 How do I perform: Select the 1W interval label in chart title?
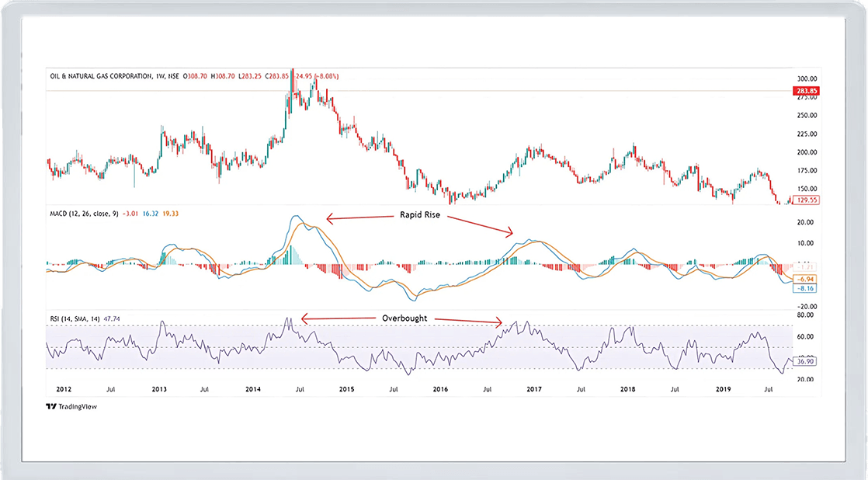click(x=165, y=76)
